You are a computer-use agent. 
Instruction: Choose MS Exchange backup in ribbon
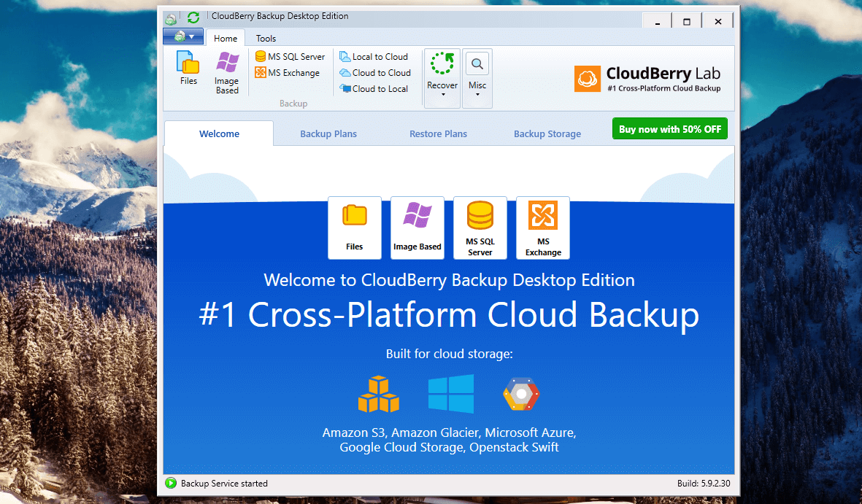click(288, 73)
